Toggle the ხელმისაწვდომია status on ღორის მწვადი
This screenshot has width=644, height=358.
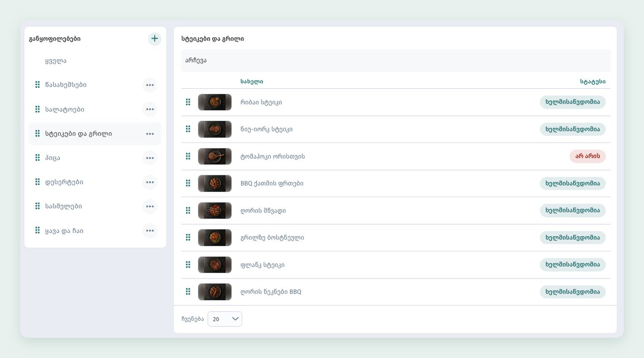point(573,210)
